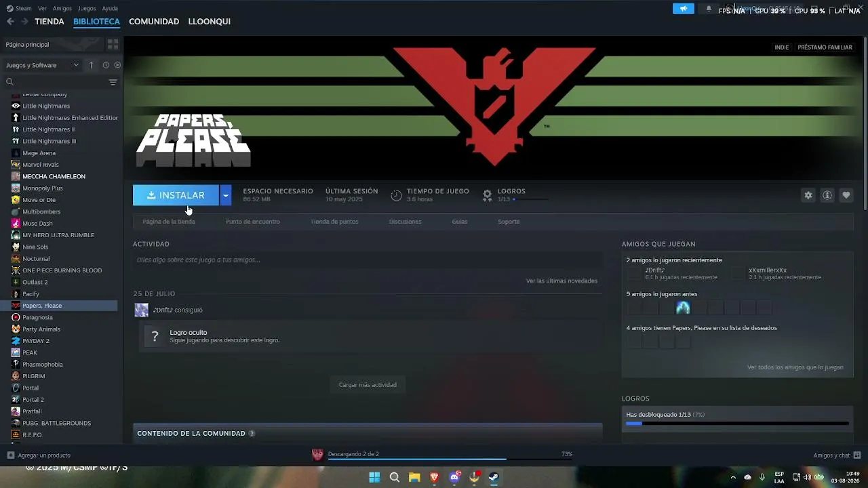Open the install options dropdown arrow

click(x=226, y=195)
